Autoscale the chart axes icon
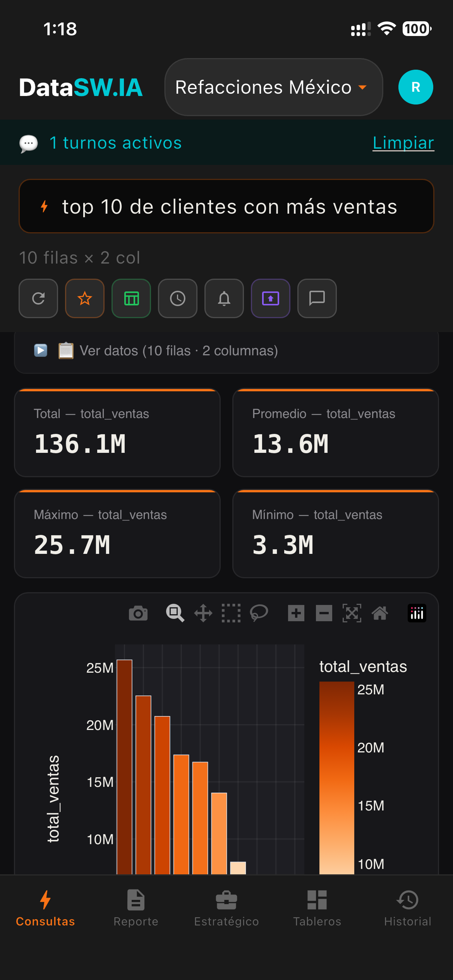 point(352,613)
